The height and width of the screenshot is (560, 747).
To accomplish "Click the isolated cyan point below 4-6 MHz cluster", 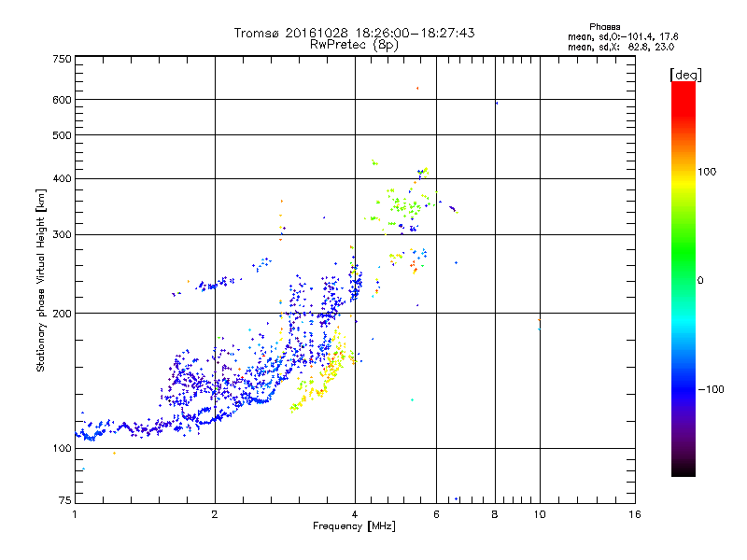I will [x=412, y=400].
